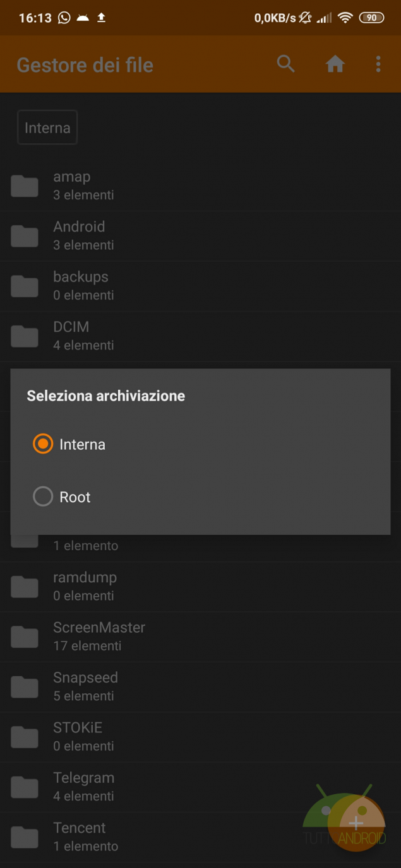Open the backups folder

[80, 285]
